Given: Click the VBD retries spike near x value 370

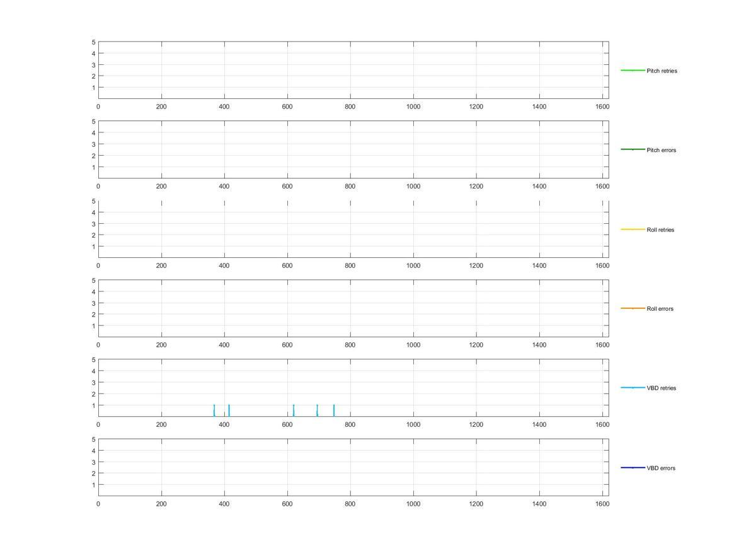Looking at the screenshot, I should pyautogui.click(x=214, y=410).
